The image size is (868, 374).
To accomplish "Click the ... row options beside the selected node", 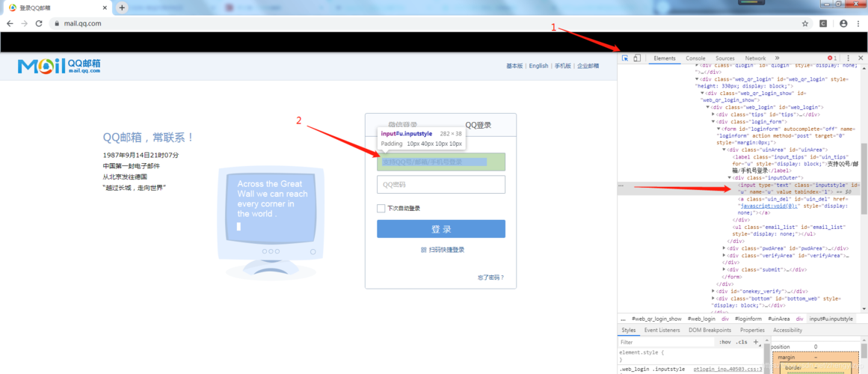I will coord(622,185).
